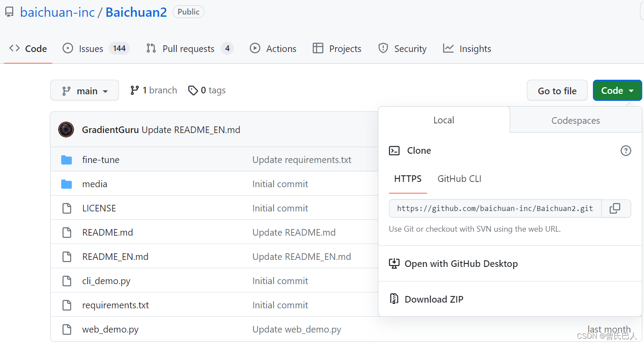Click the Issues count badge 144
The image size is (644, 344).
[x=119, y=48]
